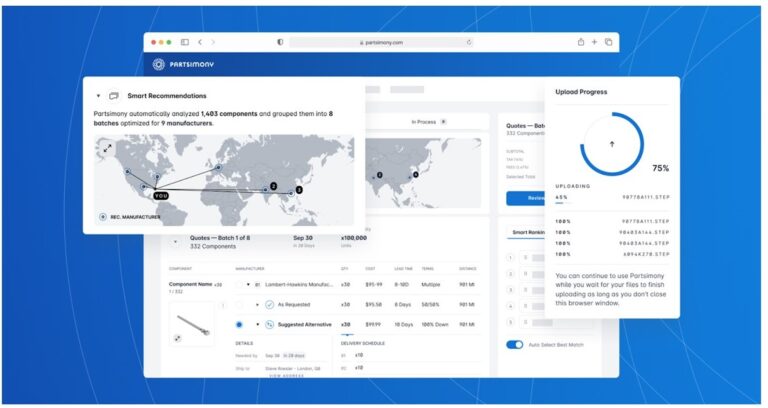
Task: Expand the Lambert-Hawkins manufacturer row dropdown
Action: coord(248,284)
